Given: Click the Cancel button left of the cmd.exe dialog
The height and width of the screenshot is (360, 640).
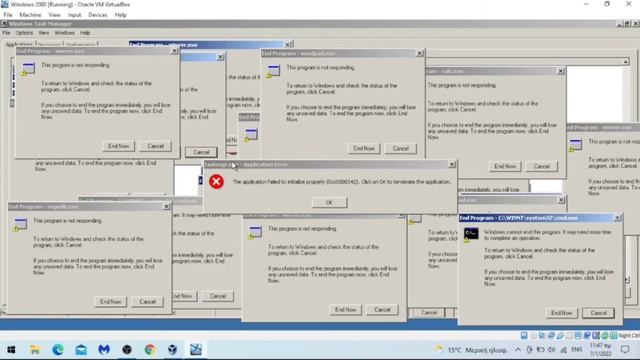Looking at the screenshot, I should 429,312.
